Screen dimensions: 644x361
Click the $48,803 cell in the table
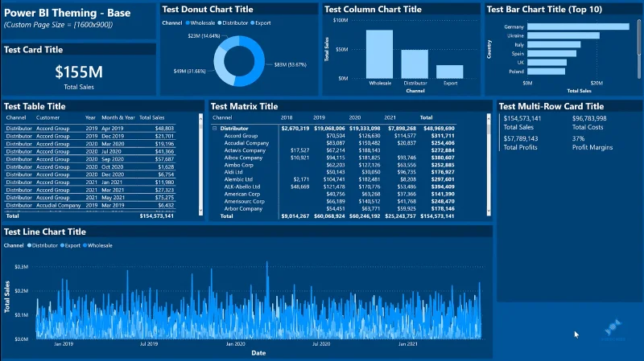[x=164, y=129]
